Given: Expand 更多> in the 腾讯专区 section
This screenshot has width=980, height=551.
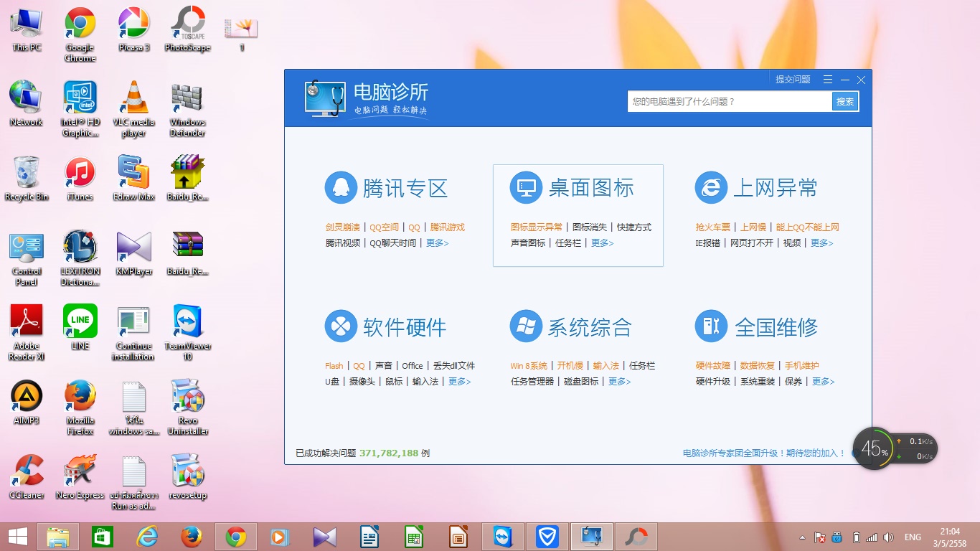Looking at the screenshot, I should (438, 243).
